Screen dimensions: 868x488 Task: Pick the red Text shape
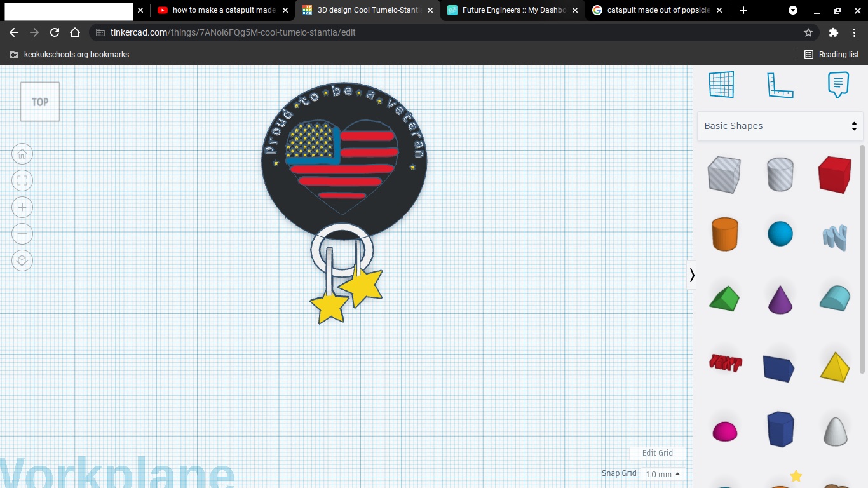coord(725,363)
